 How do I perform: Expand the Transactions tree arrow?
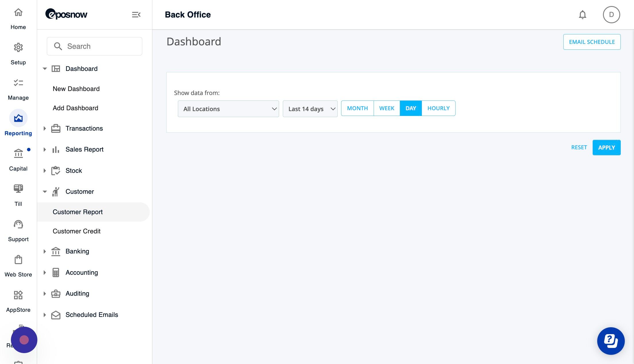(x=45, y=128)
